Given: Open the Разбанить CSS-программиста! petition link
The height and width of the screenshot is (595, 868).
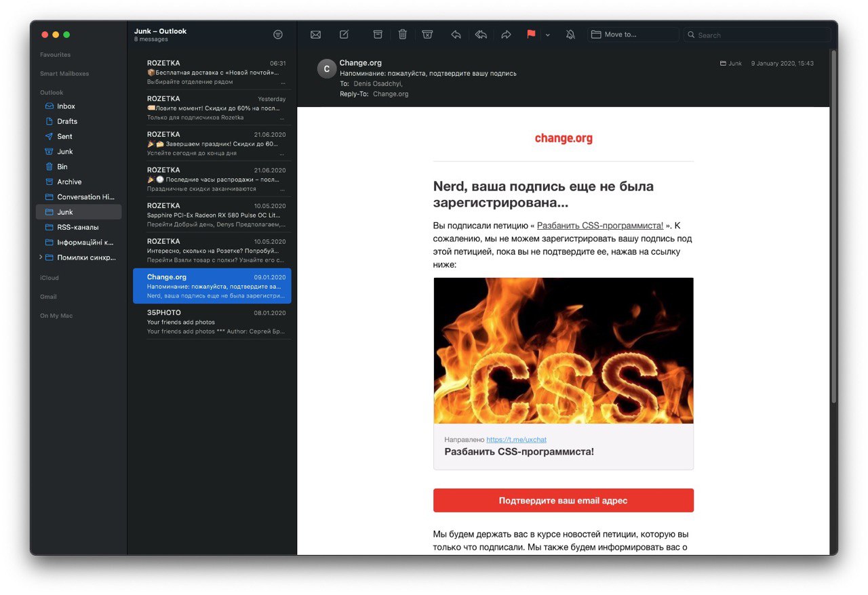Looking at the screenshot, I should [600, 226].
